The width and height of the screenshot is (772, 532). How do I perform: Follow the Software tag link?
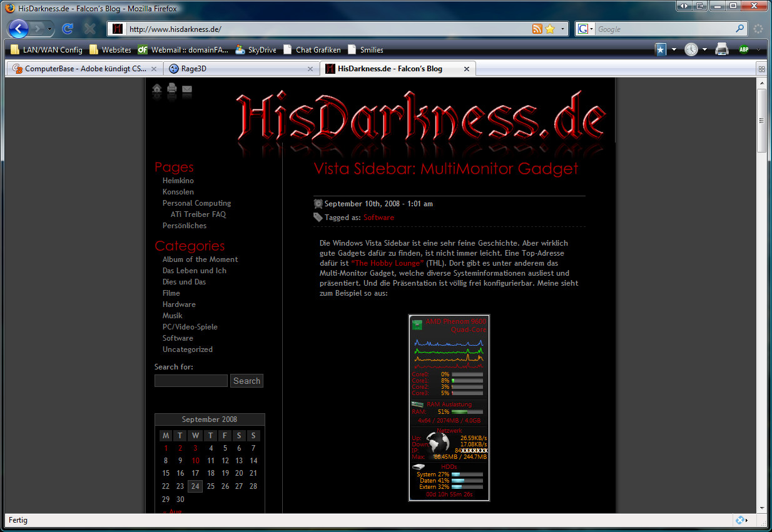[x=379, y=218]
